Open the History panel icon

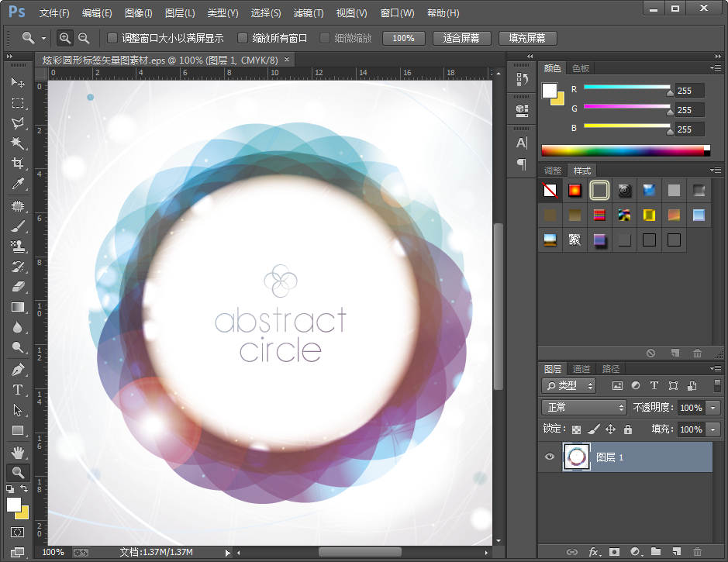pyautogui.click(x=522, y=79)
